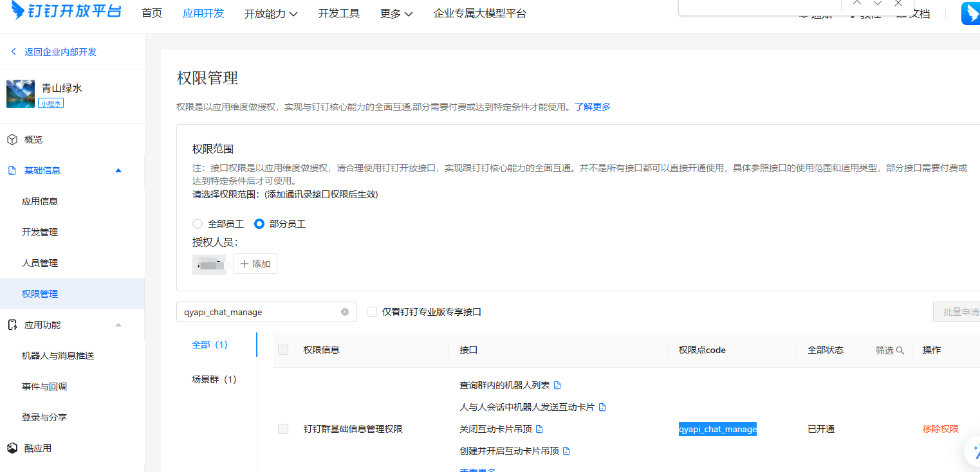Click the highlighted qyapi_chat_manage code cell
980x472 pixels.
[717, 429]
